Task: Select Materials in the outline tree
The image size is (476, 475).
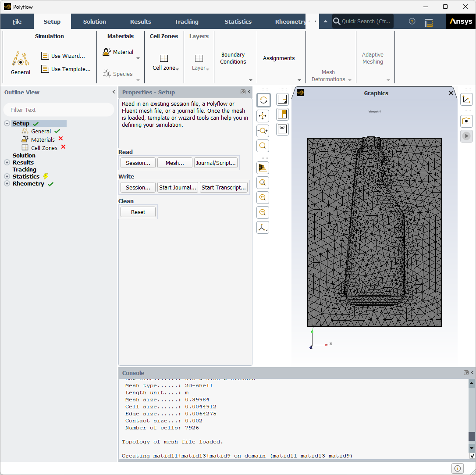Action: [x=43, y=139]
